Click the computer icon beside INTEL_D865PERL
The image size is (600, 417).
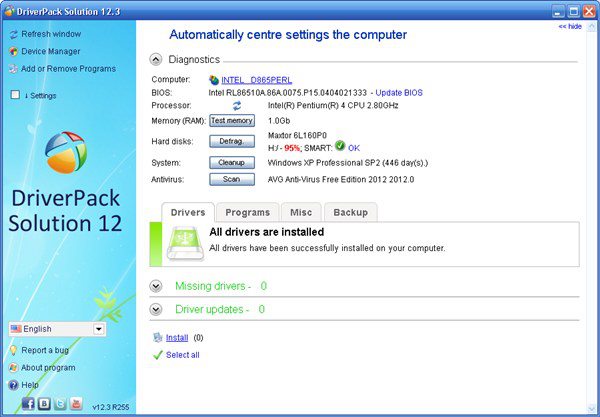pos(214,80)
